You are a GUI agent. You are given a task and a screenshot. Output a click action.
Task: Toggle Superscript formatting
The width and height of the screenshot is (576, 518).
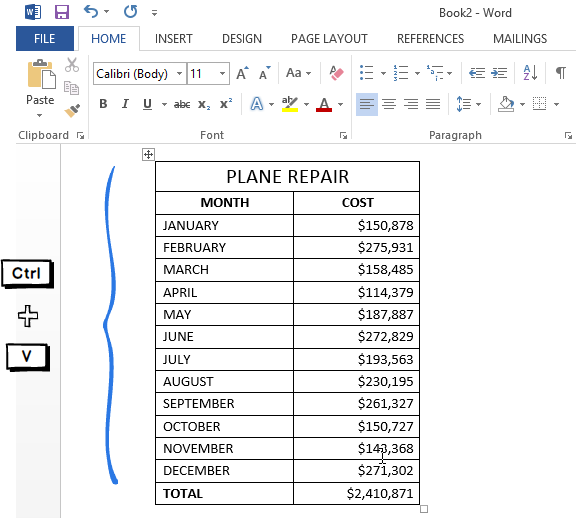coord(226,104)
